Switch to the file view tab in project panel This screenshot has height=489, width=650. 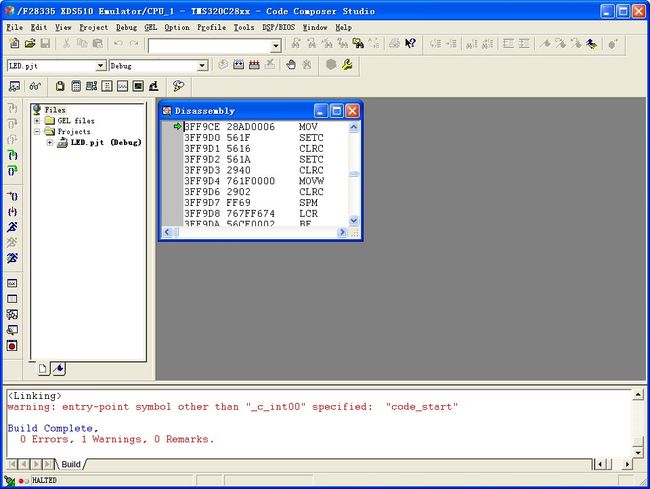click(x=43, y=368)
